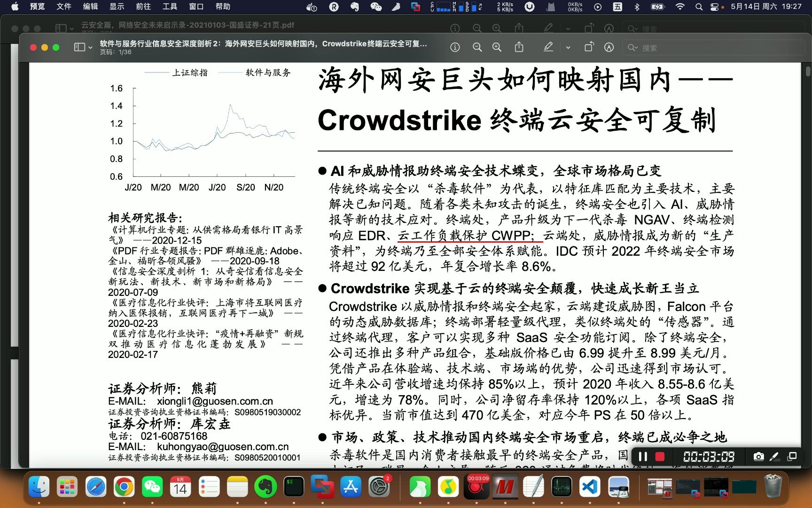The height and width of the screenshot is (508, 812).
Task: Click the 相关研究报告 heading
Action: point(145,218)
